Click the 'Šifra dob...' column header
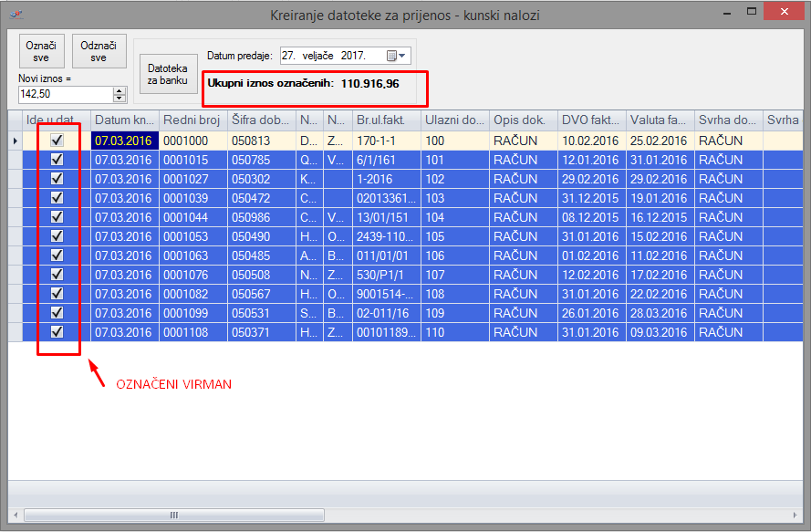This screenshot has width=811, height=532. click(261, 120)
